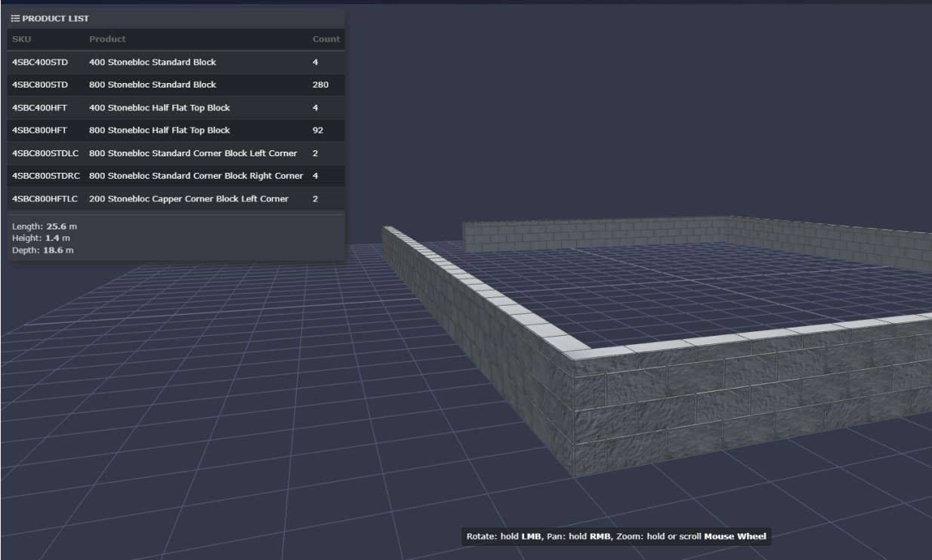Click the SKU column header
Image resolution: width=932 pixels, height=560 pixels.
click(x=20, y=38)
